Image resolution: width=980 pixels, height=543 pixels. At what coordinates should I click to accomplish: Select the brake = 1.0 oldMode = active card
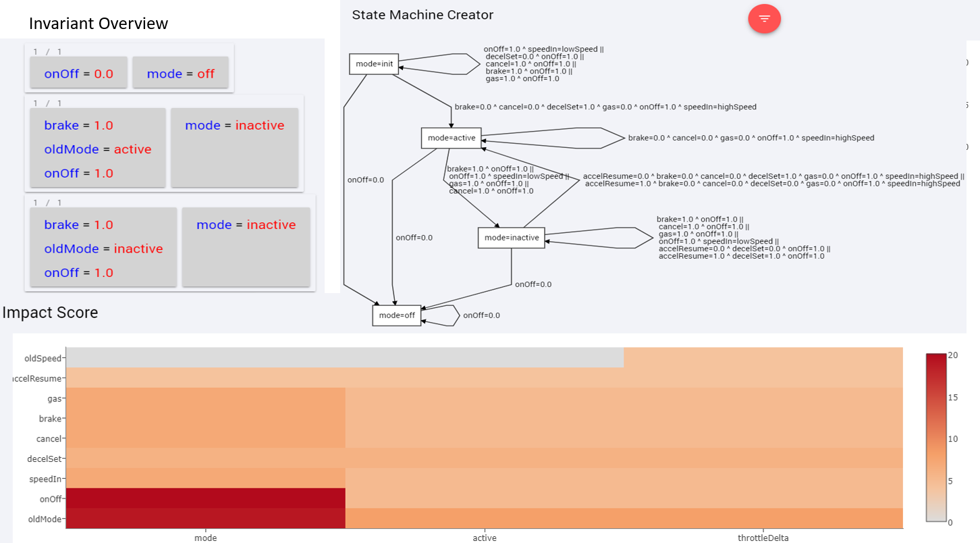tap(97, 149)
